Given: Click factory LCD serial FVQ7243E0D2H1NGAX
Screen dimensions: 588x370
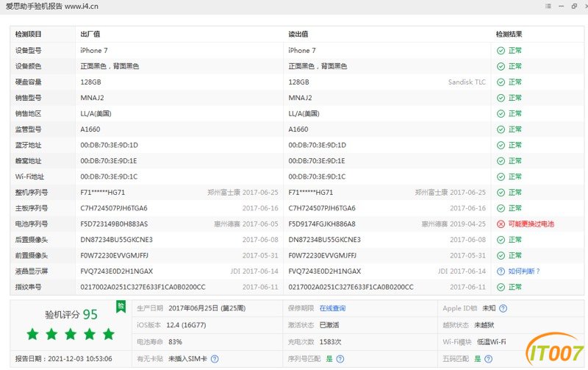Looking at the screenshot, I should tap(117, 271).
